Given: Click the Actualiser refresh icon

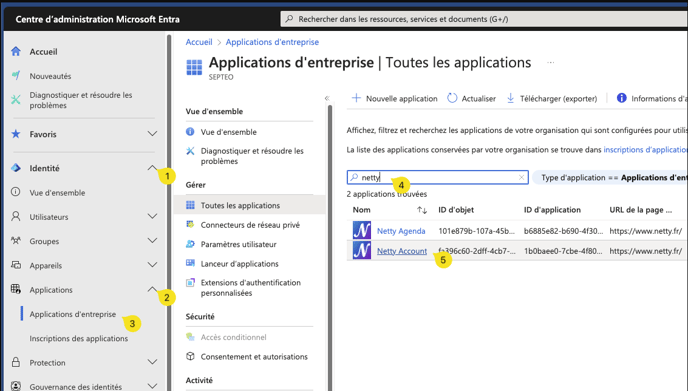Looking at the screenshot, I should click(x=452, y=98).
